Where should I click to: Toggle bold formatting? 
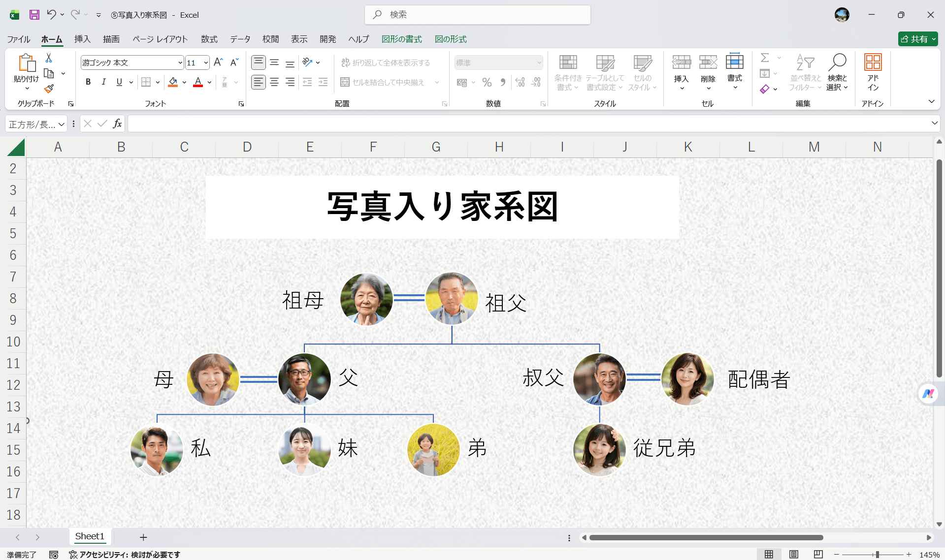point(88,82)
